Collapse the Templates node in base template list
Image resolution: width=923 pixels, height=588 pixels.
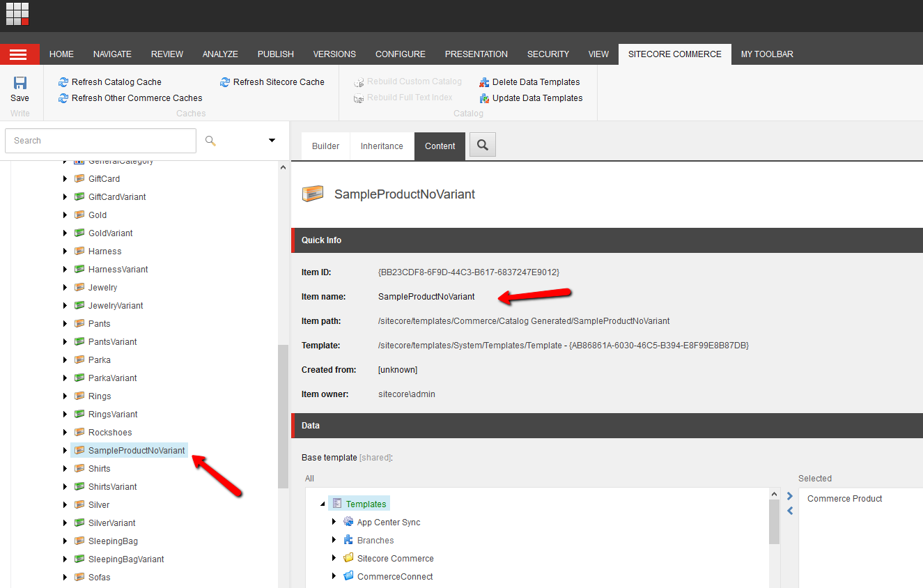[322, 504]
